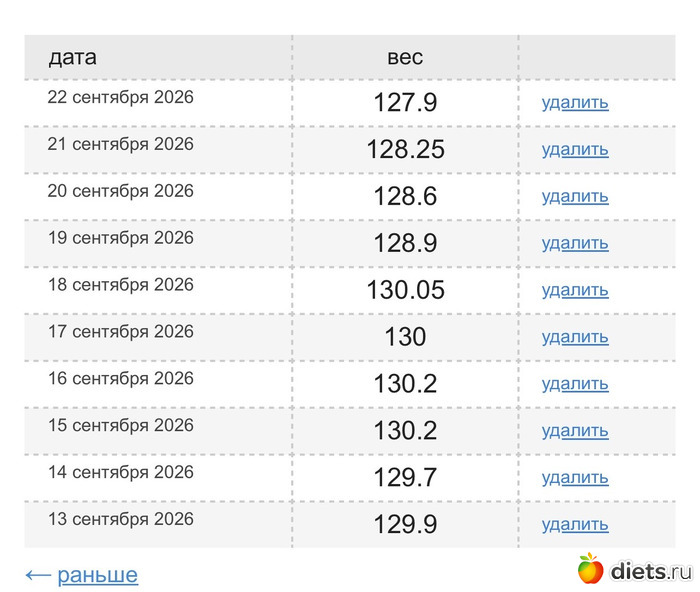Click the left arrow beside раньше
Image resolution: width=700 pixels, height=592 pixels.
38,575
